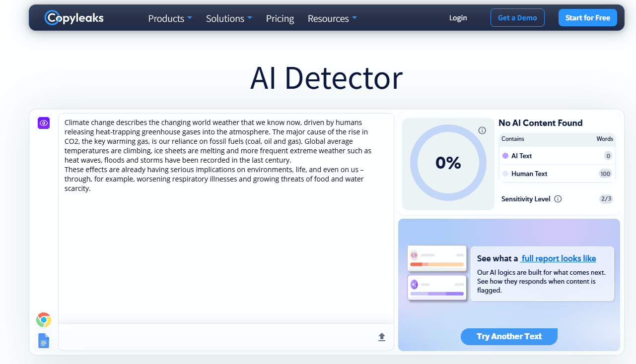Click the upload arrow icon
636x364 pixels.
[x=382, y=337]
